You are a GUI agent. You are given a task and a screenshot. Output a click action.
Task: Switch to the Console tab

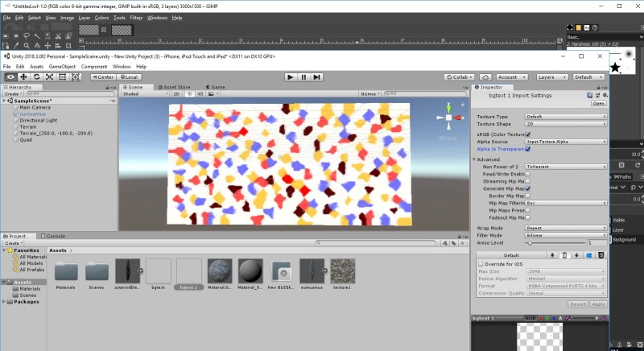coord(55,236)
